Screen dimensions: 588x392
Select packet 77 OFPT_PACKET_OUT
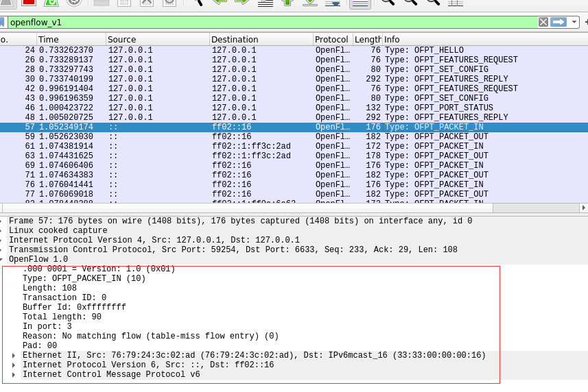point(294,194)
